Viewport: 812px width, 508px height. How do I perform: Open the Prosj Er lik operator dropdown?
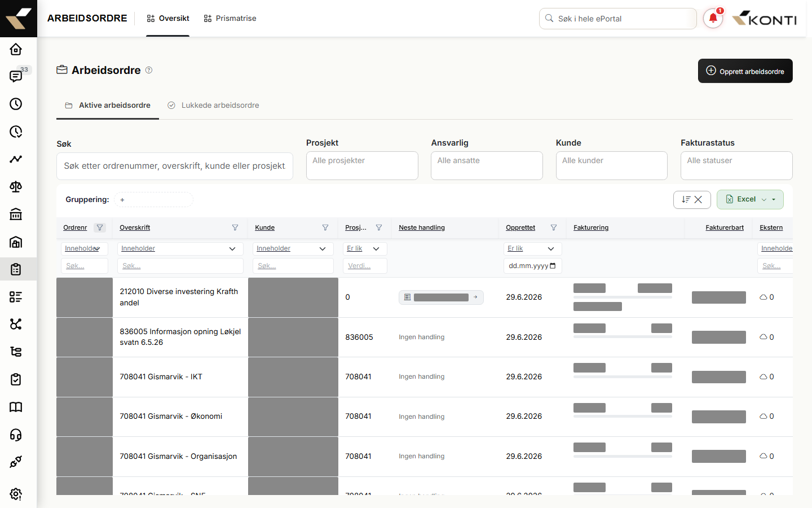(365, 248)
